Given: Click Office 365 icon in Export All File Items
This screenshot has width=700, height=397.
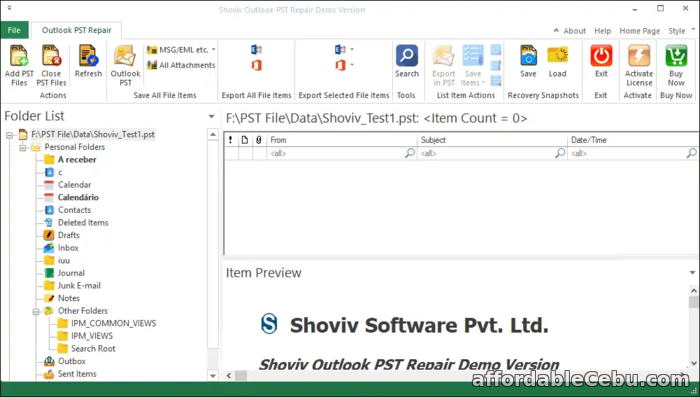Looking at the screenshot, I should pos(256,66).
